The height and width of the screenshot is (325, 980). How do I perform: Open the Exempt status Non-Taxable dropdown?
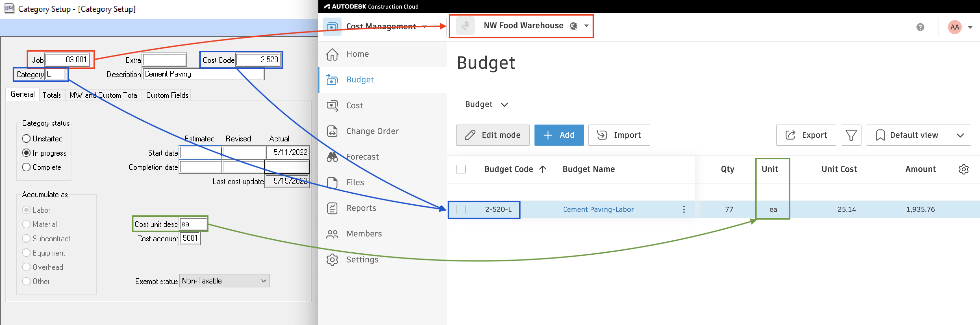click(224, 281)
